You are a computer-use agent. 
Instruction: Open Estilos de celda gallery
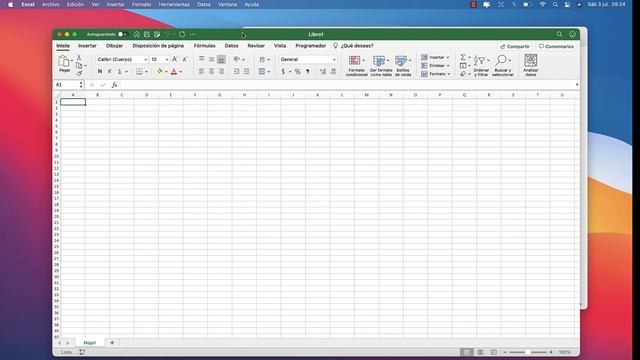(403, 65)
